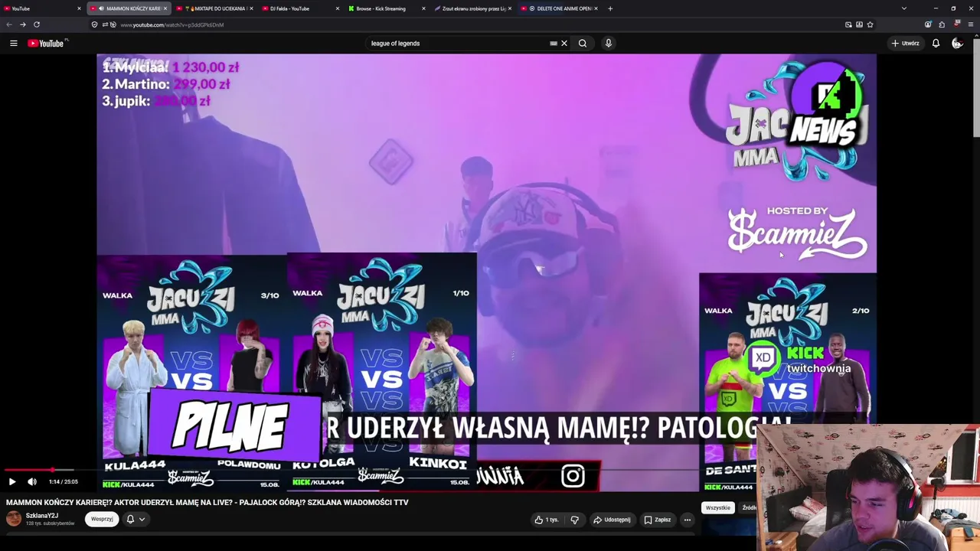The width and height of the screenshot is (980, 551).
Task: Switch to the DELETE ONE ANIME OPENING tab
Action: click(559, 8)
